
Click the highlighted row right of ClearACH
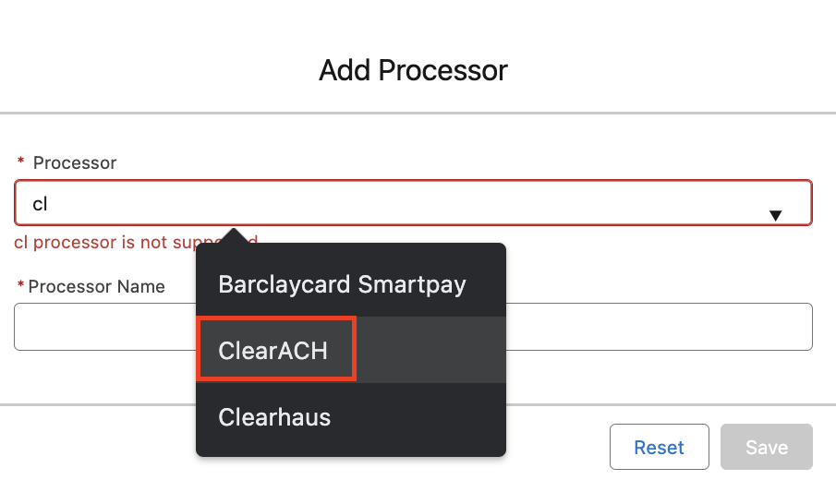pyautogui.click(x=430, y=350)
